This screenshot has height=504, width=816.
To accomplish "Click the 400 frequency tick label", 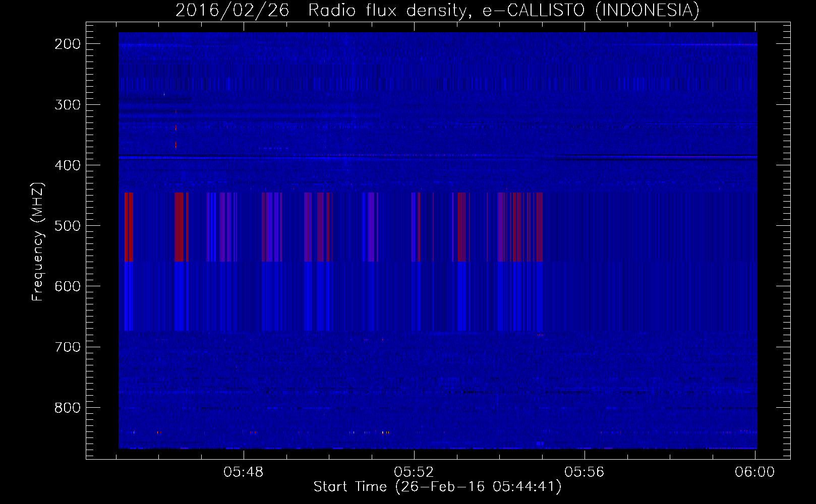I will 68,165.
